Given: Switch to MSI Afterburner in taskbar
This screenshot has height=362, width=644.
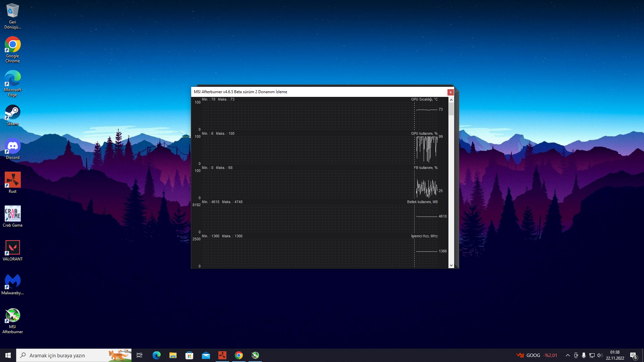Looking at the screenshot, I should tap(255, 355).
